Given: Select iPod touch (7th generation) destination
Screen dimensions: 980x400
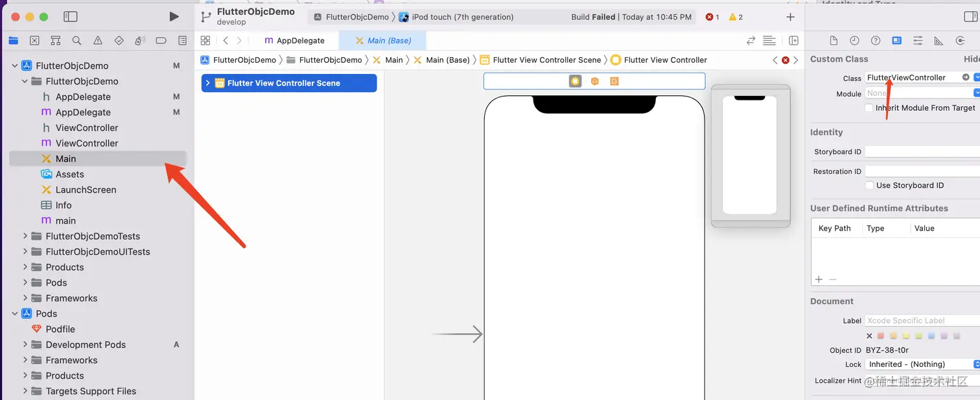Looking at the screenshot, I should 456,17.
